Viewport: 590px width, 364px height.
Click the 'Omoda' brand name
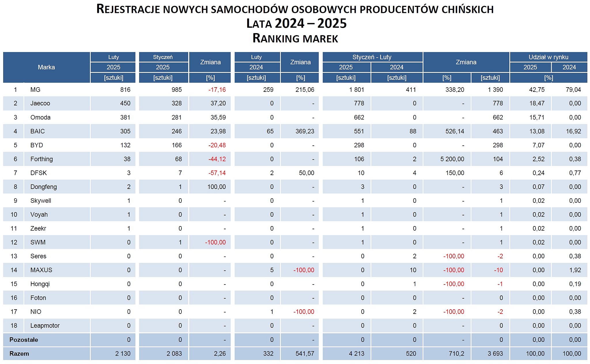point(40,117)
